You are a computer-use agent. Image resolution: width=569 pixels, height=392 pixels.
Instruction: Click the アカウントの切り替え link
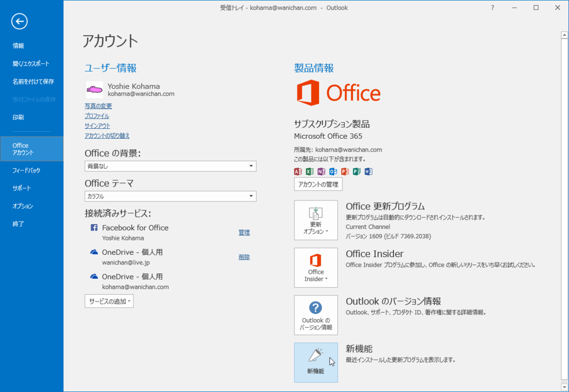point(107,135)
